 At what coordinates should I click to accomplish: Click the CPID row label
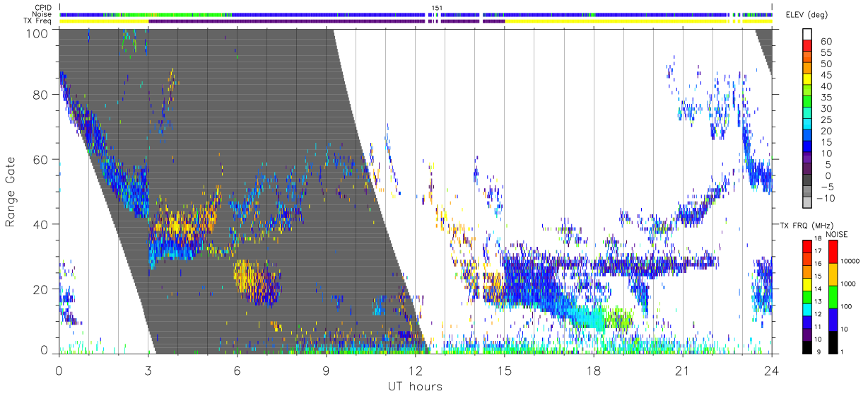pos(44,8)
